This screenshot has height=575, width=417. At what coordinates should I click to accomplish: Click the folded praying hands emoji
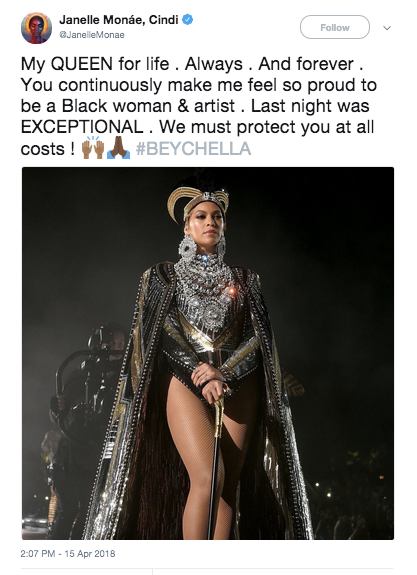[118, 148]
